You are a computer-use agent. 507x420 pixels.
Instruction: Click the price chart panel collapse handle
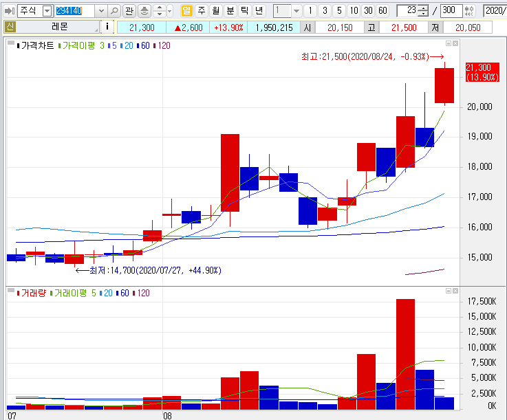click(x=11, y=43)
